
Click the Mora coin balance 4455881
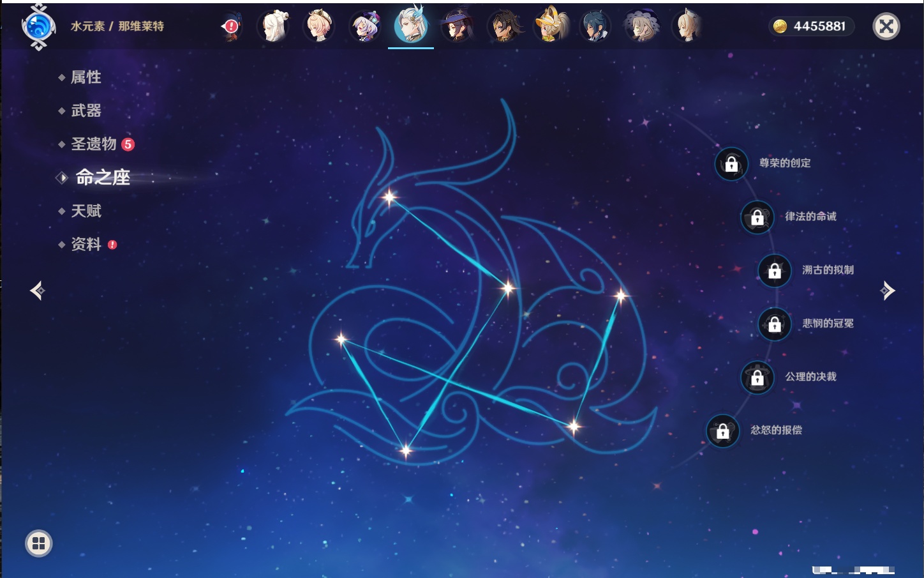pos(810,26)
